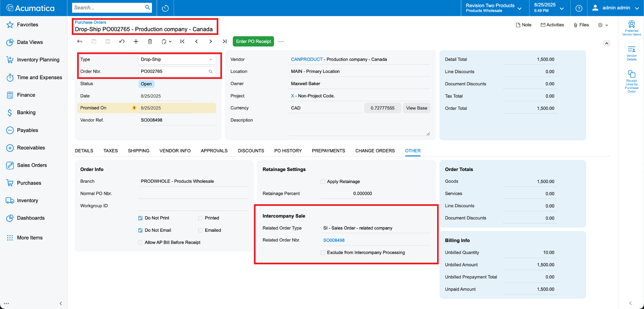Open the Type dropdown Drop-Ship
The width and height of the screenshot is (644, 309).
click(177, 59)
